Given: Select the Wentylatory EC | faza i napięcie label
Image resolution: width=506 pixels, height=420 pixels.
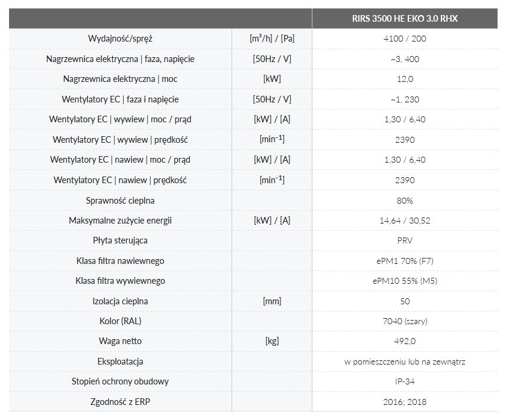Looking at the screenshot, I should [120, 99].
